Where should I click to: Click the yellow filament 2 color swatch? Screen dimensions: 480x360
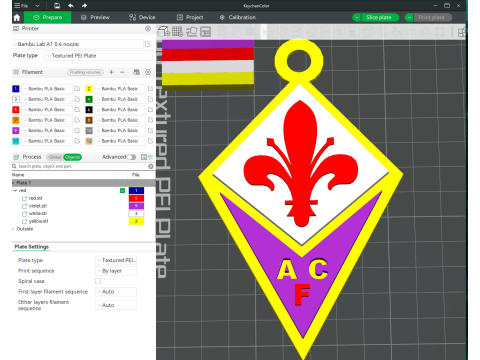pyautogui.click(x=89, y=89)
